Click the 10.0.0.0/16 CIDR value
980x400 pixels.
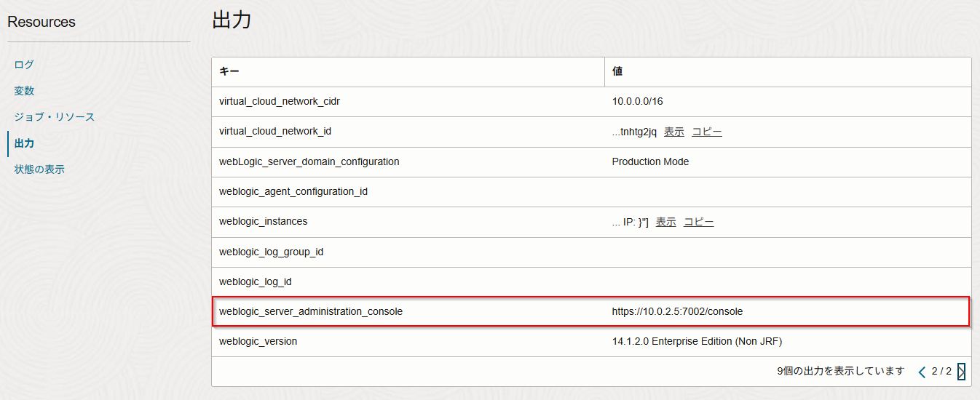[x=637, y=102]
